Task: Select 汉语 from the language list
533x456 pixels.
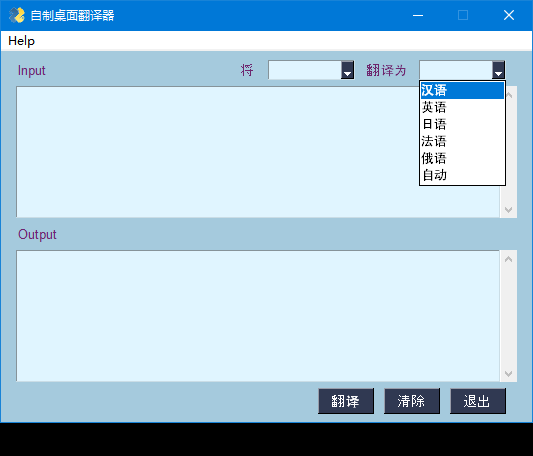Action: pyautogui.click(x=462, y=90)
